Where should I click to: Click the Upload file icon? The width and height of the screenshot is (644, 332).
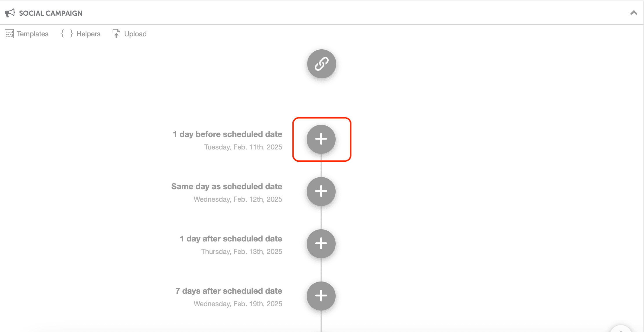pyautogui.click(x=116, y=34)
